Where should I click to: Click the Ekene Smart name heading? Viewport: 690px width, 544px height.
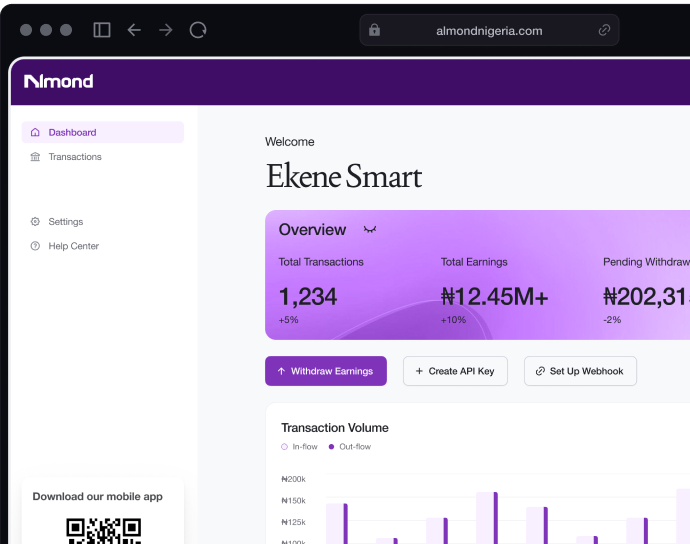(344, 176)
